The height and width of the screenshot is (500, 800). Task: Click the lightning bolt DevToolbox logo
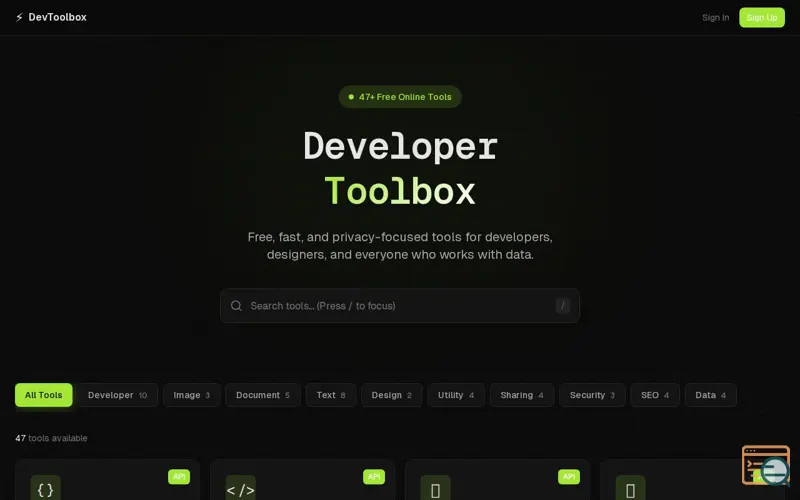click(x=19, y=17)
